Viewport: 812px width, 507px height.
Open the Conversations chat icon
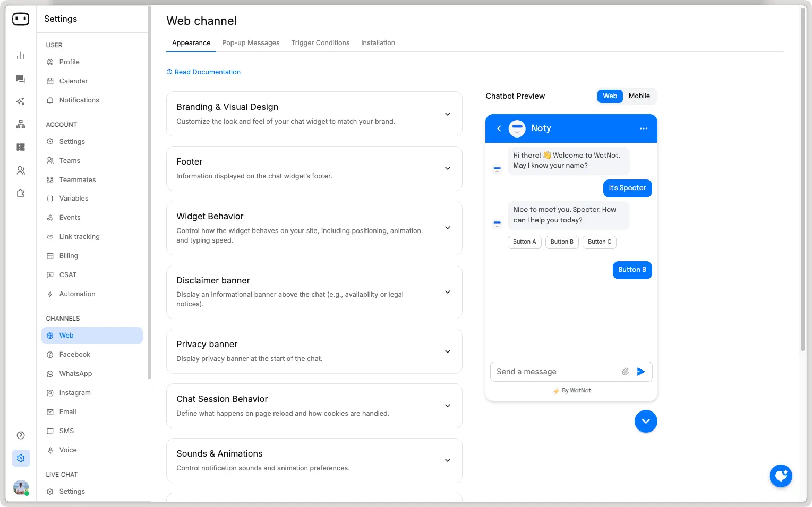click(x=21, y=79)
